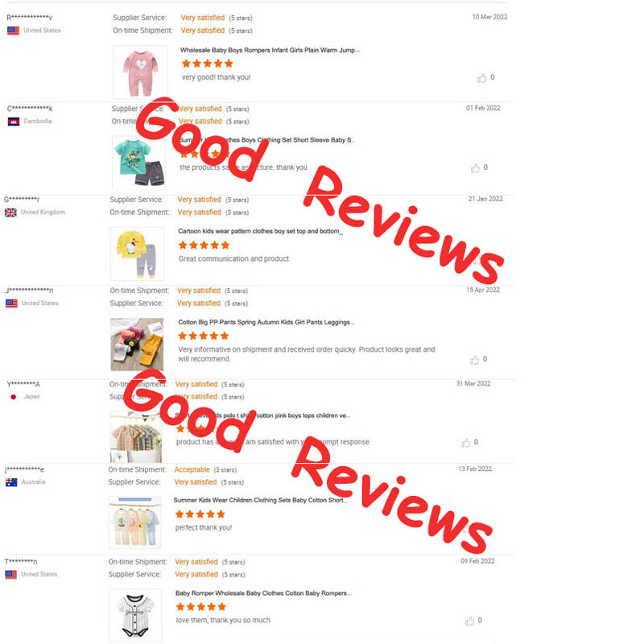
Task: Open "Cartoon kids wear pattern clothes" product link
Action: pyautogui.click(x=260, y=231)
